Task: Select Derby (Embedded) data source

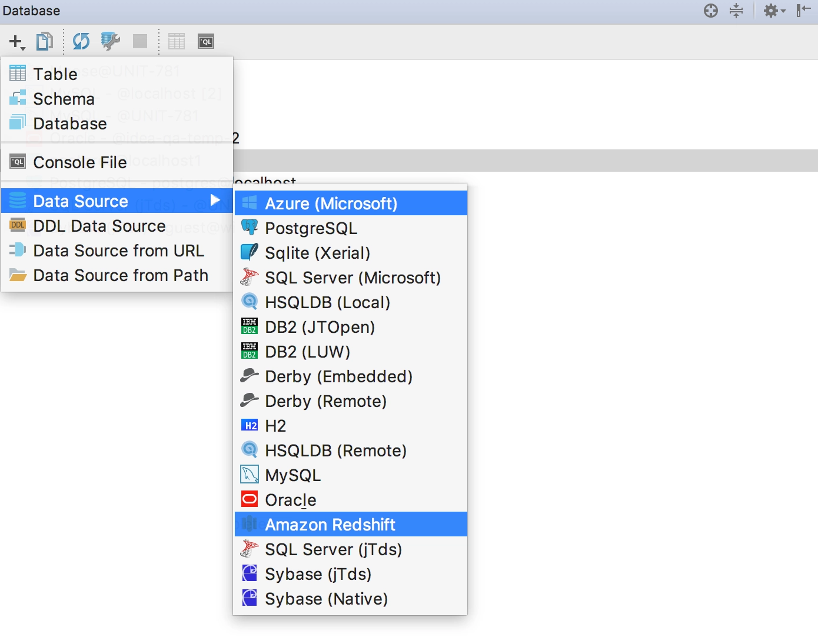Action: coord(351,376)
